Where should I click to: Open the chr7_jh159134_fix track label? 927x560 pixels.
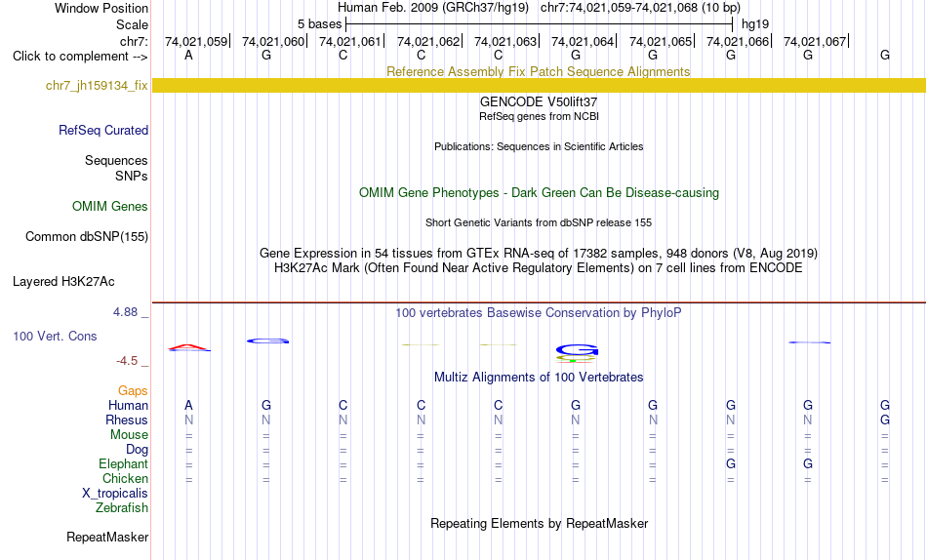pos(97,85)
